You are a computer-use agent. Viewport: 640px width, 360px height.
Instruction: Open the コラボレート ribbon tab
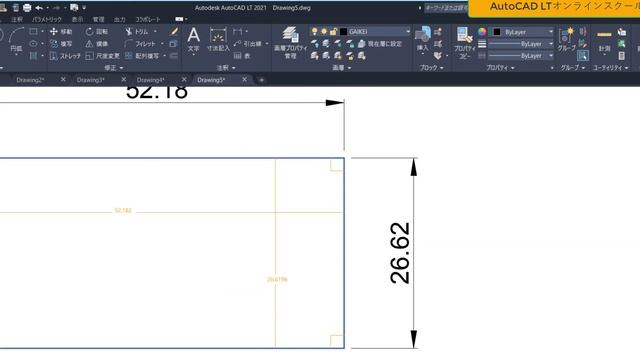[x=148, y=19]
